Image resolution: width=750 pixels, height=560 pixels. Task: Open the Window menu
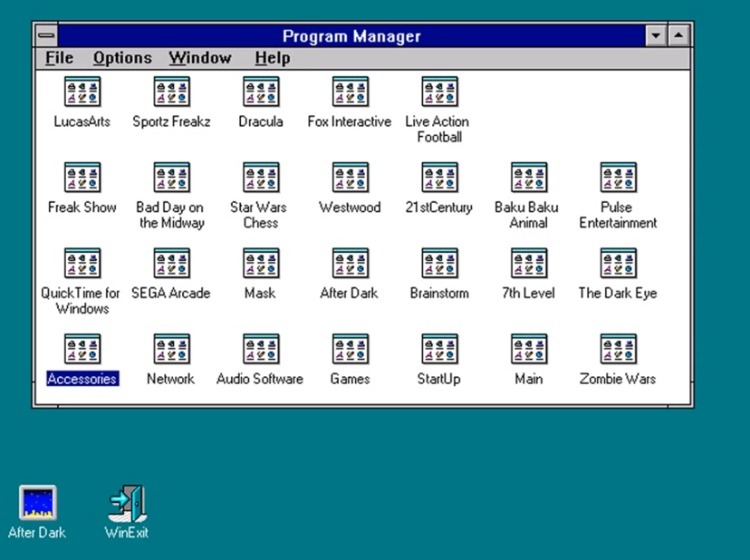pos(200,58)
